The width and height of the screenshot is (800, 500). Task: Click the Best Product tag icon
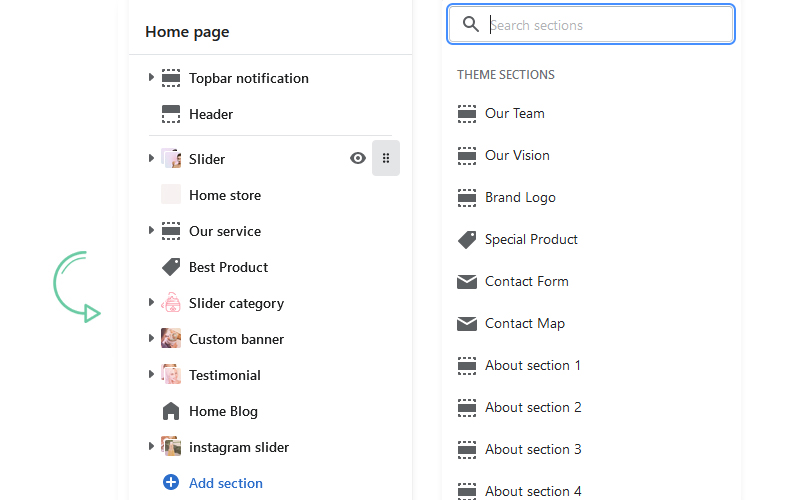tap(171, 267)
